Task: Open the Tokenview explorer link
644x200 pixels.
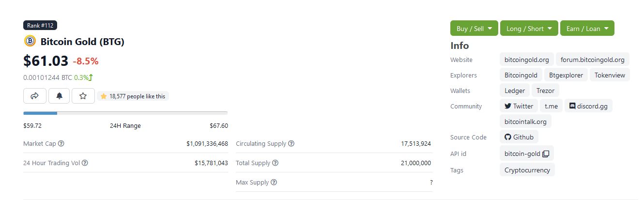Action: tap(610, 75)
